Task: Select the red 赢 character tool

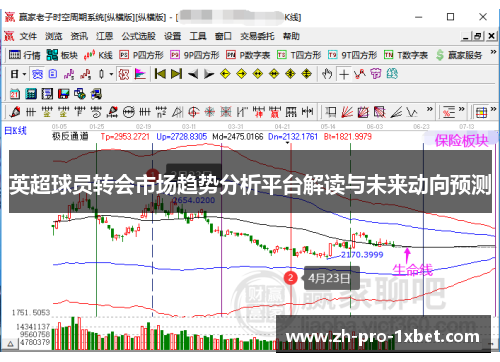Action: pos(275,112)
